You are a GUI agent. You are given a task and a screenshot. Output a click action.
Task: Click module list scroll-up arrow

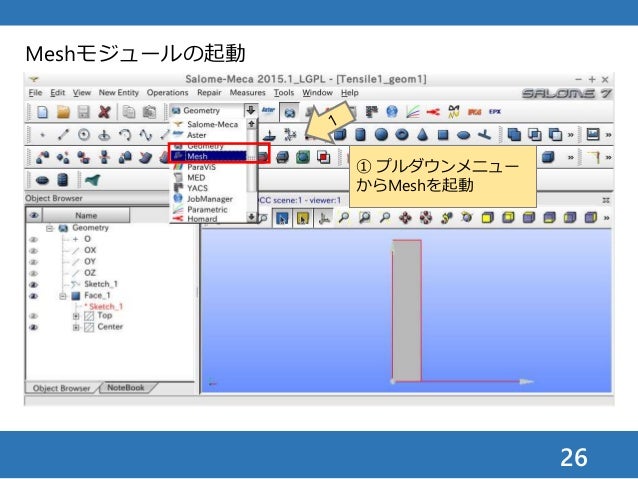click(x=251, y=124)
